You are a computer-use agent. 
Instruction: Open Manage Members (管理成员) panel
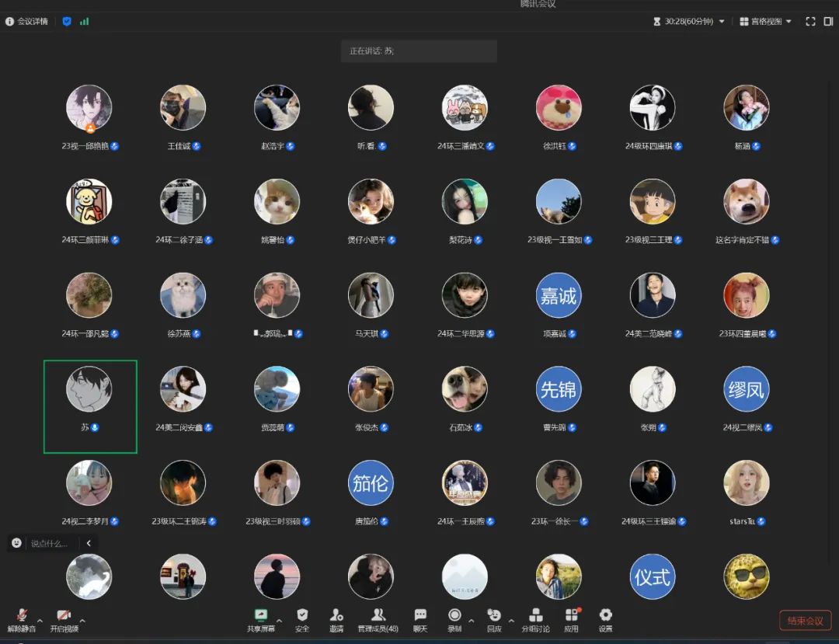(378, 618)
